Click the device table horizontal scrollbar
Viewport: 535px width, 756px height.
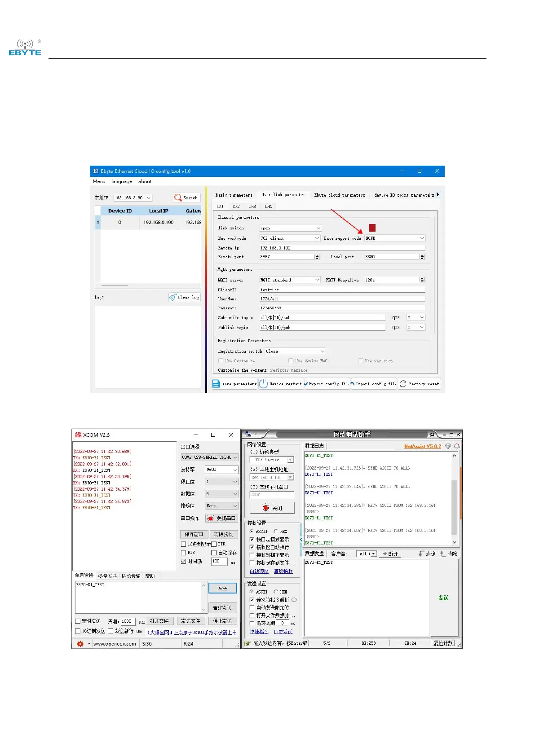coord(115,286)
